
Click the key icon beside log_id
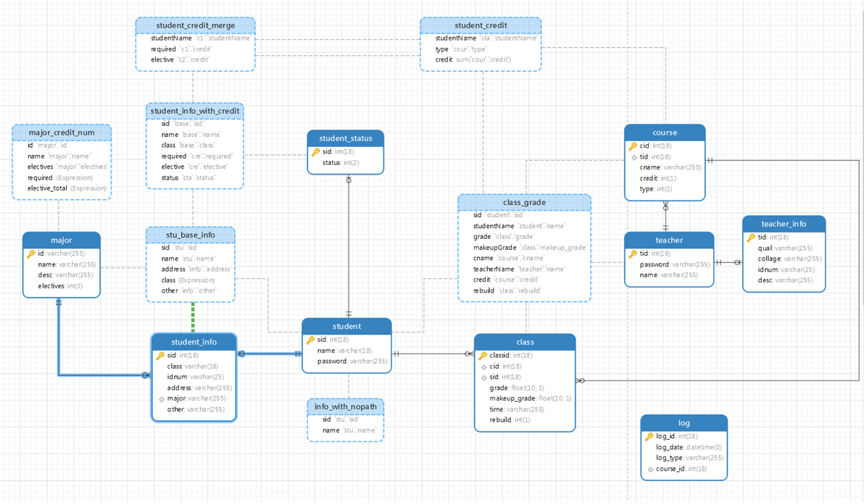click(x=649, y=437)
